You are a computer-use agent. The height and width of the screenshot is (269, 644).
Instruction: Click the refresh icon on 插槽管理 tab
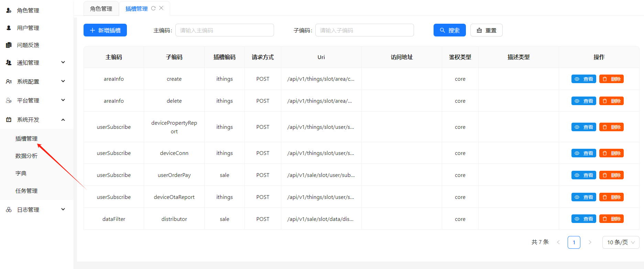pyautogui.click(x=153, y=8)
